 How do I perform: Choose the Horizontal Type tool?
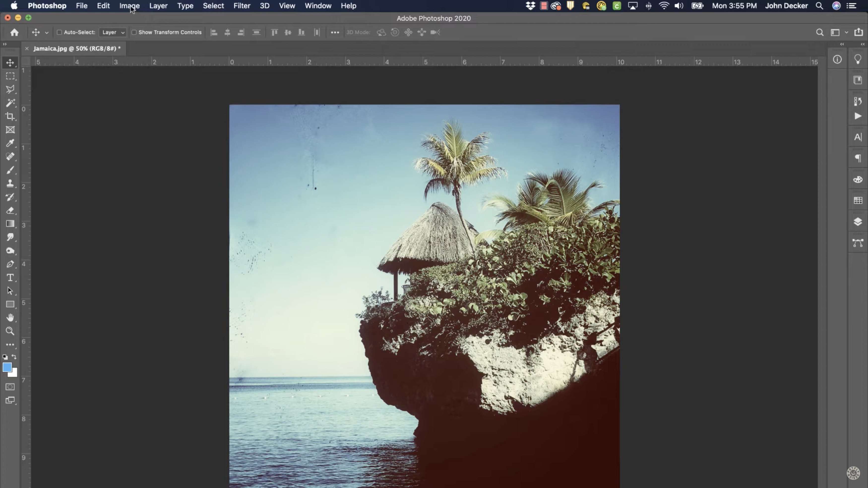[x=10, y=278]
